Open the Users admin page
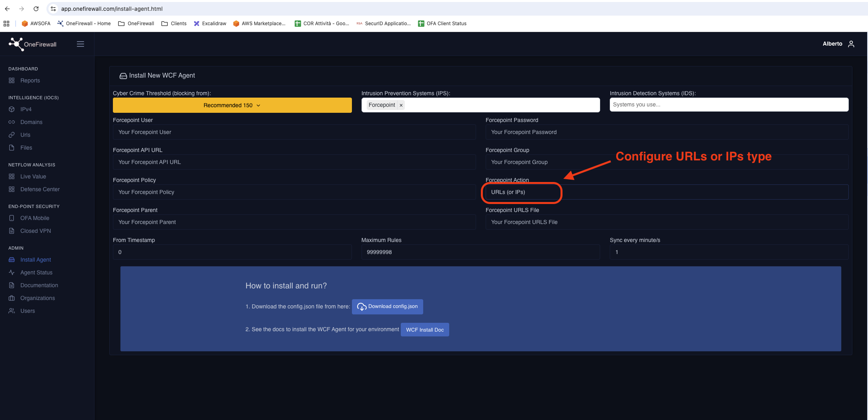Viewport: 868px width, 420px height. coord(28,311)
